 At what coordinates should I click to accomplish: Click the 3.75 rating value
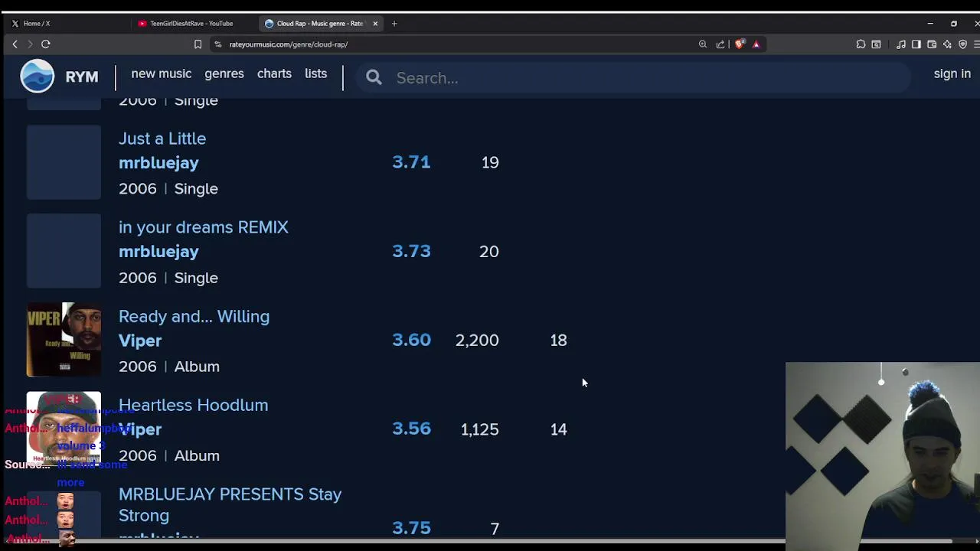point(411,528)
